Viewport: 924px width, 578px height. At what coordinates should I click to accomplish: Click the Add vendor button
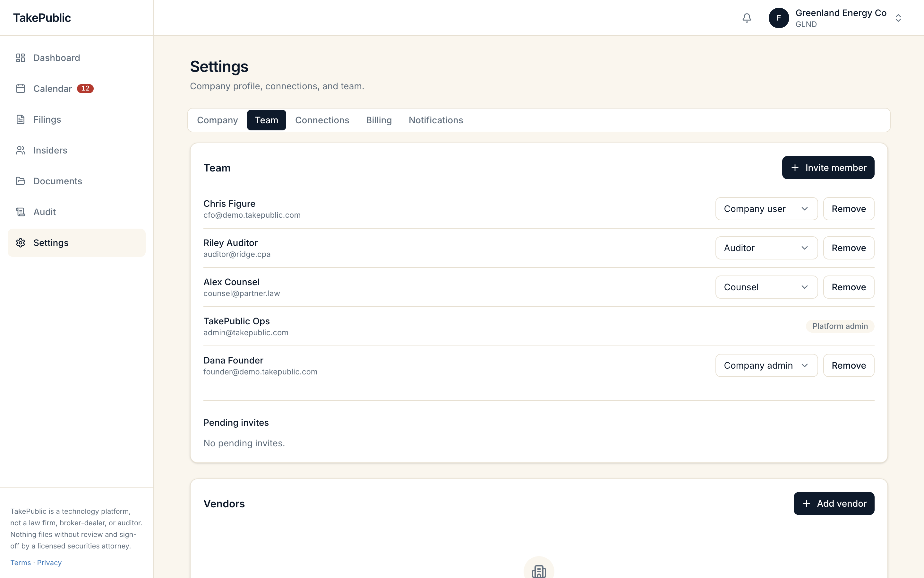tap(834, 504)
